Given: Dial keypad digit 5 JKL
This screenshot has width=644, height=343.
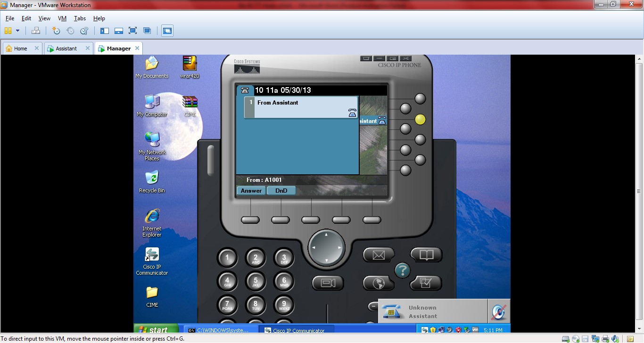Looking at the screenshot, I should (x=256, y=281).
